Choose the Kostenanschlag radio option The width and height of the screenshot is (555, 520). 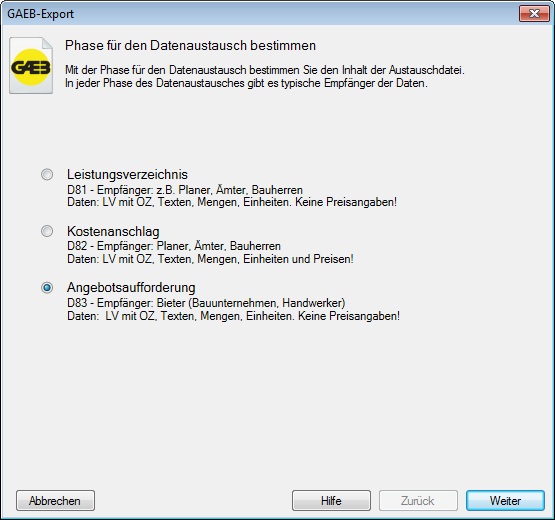[47, 231]
